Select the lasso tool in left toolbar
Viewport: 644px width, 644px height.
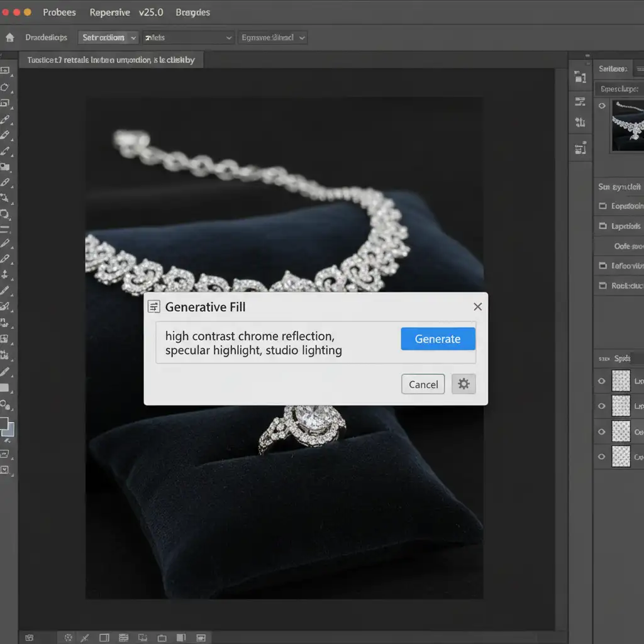pos(6,87)
